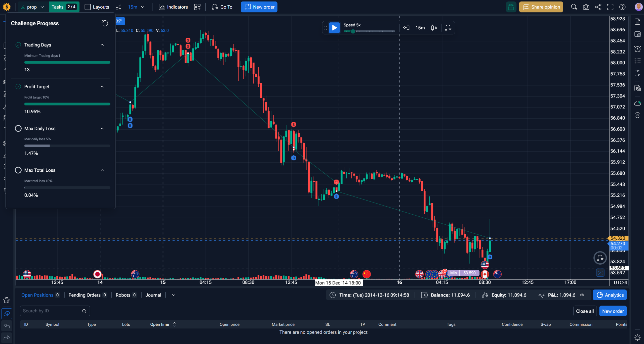Toggle the Layouts checkbox
The image size is (644, 344).
pos(88,7)
